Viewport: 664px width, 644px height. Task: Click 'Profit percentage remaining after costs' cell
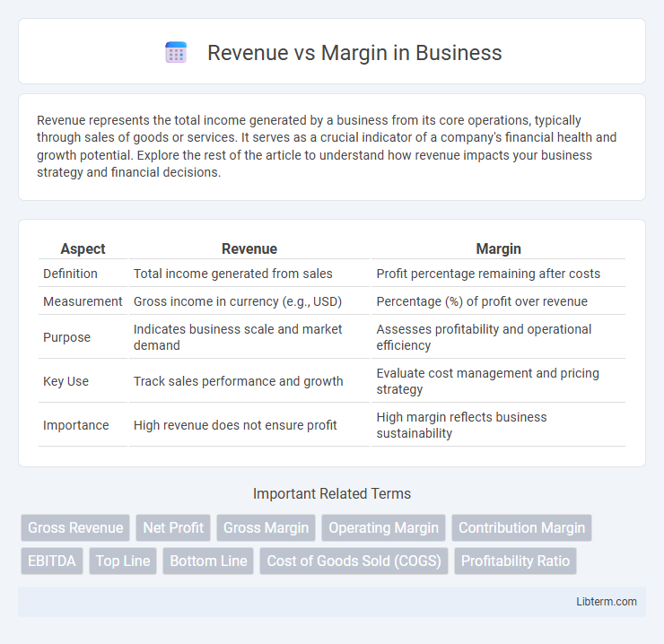pyautogui.click(x=498, y=274)
